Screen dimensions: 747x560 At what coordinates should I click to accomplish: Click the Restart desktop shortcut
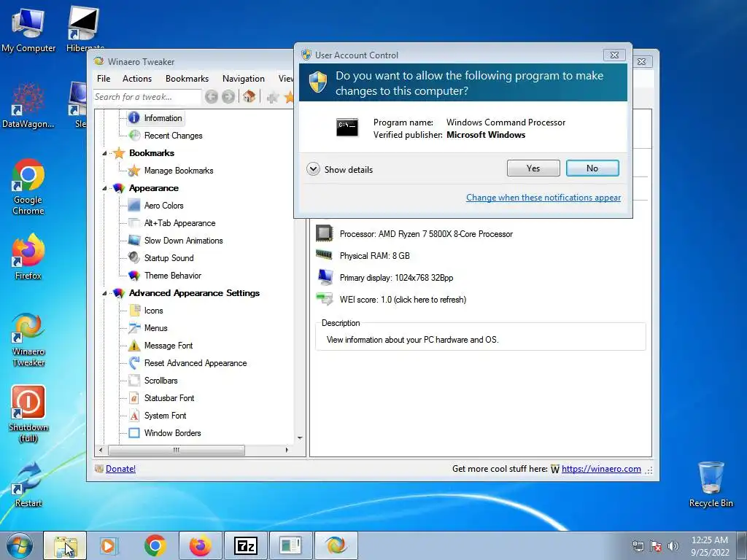pos(28,484)
